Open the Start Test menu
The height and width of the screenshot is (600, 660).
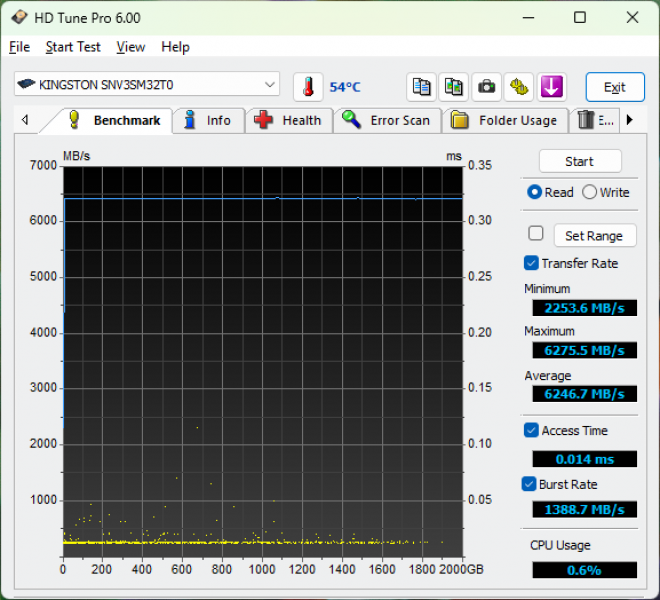pos(73,47)
